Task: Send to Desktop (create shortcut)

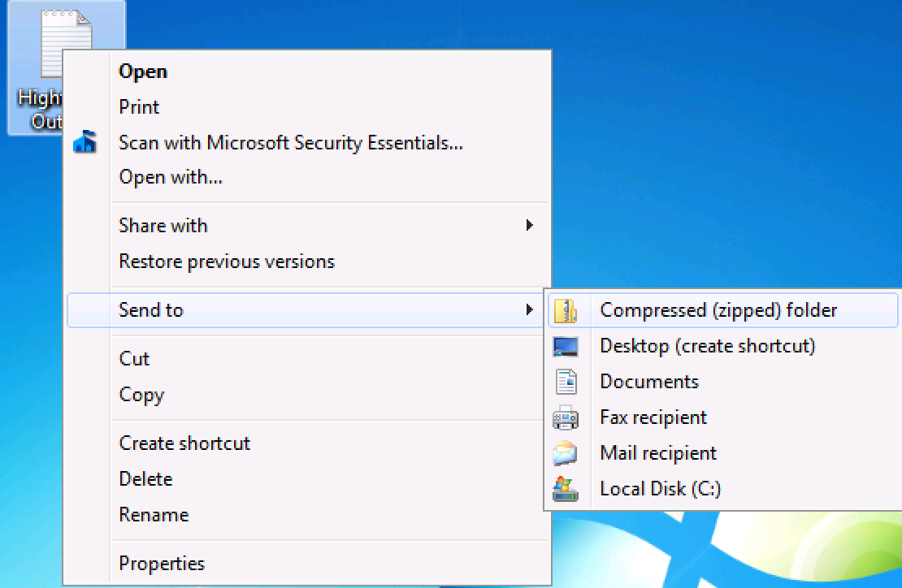Action: pos(723,346)
